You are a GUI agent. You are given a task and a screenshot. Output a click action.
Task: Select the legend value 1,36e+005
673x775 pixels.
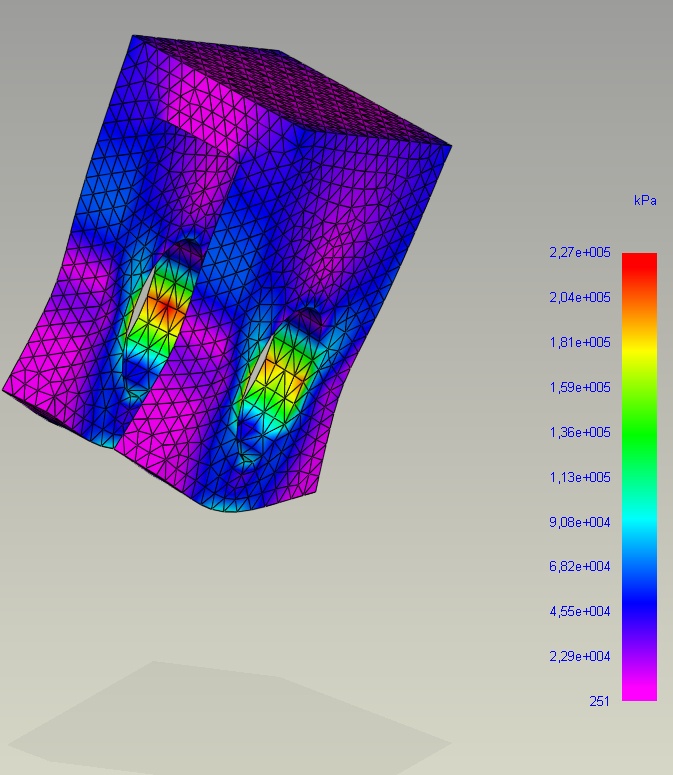click(580, 432)
